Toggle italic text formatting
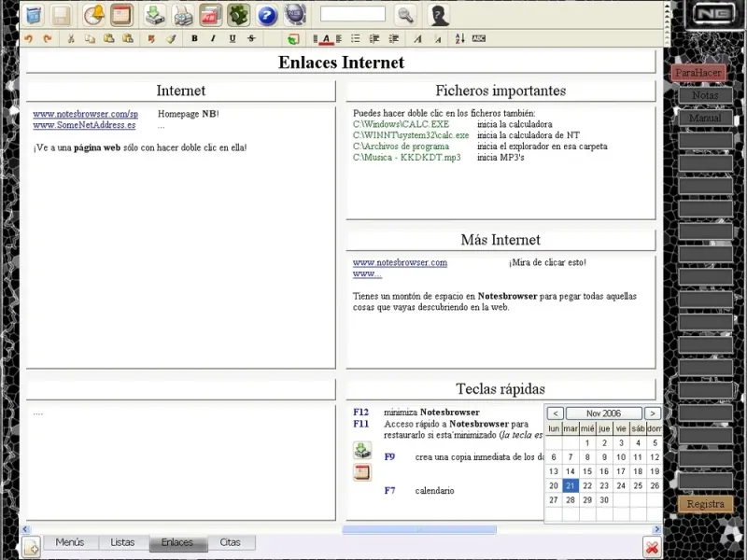747x560 pixels. coord(213,39)
